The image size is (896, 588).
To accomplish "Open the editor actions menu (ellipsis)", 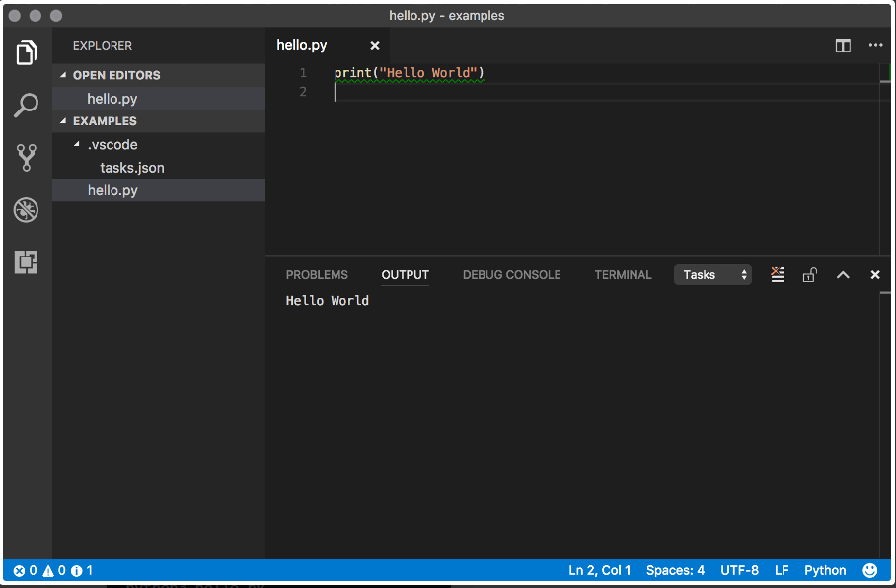I will [x=875, y=45].
